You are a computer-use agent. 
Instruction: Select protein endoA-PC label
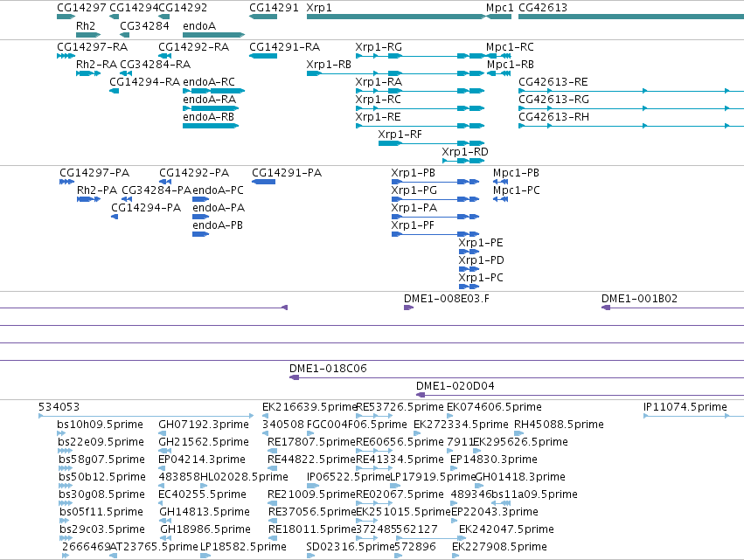pyautogui.click(x=218, y=190)
